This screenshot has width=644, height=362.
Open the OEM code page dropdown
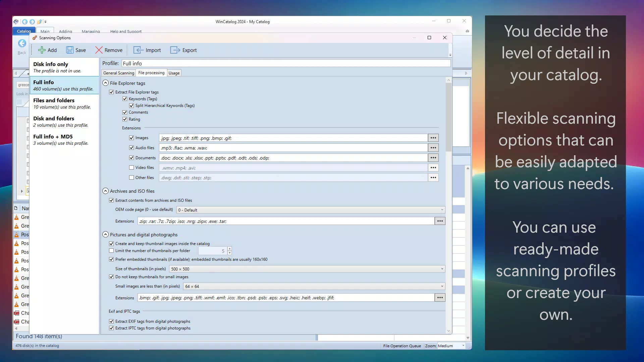pos(311,210)
